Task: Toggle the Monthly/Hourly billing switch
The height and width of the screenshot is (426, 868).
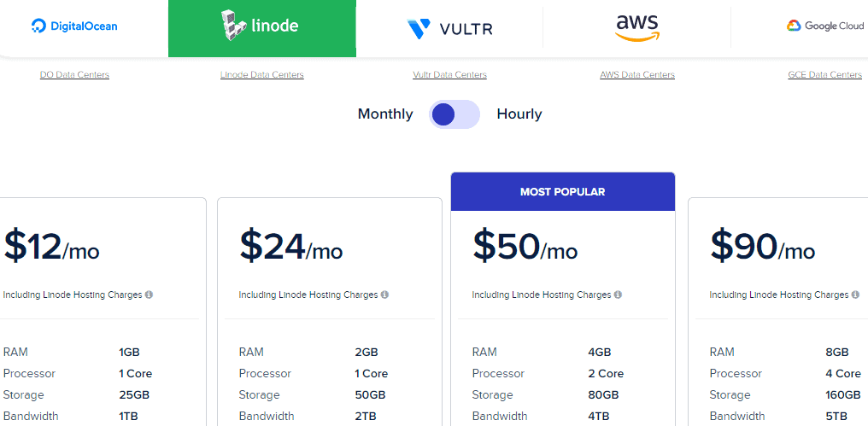Action: click(x=455, y=114)
